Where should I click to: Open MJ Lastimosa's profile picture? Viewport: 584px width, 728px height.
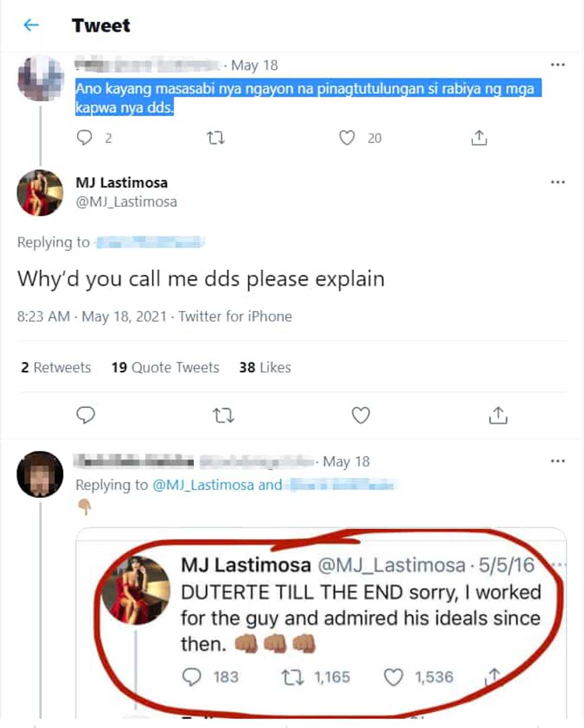(x=40, y=192)
